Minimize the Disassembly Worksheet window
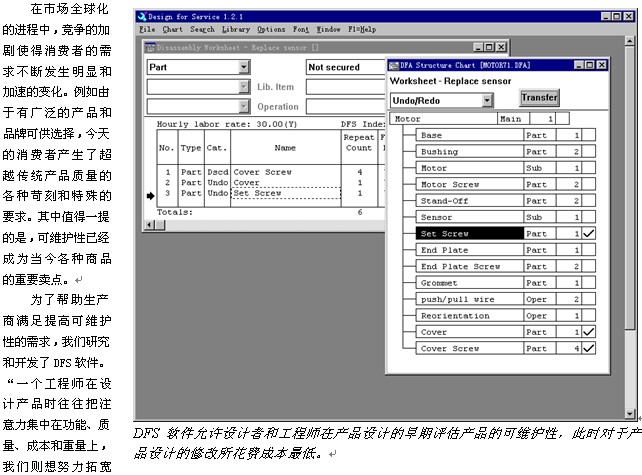Viewport: 642px width, 475px height. (x=475, y=47)
